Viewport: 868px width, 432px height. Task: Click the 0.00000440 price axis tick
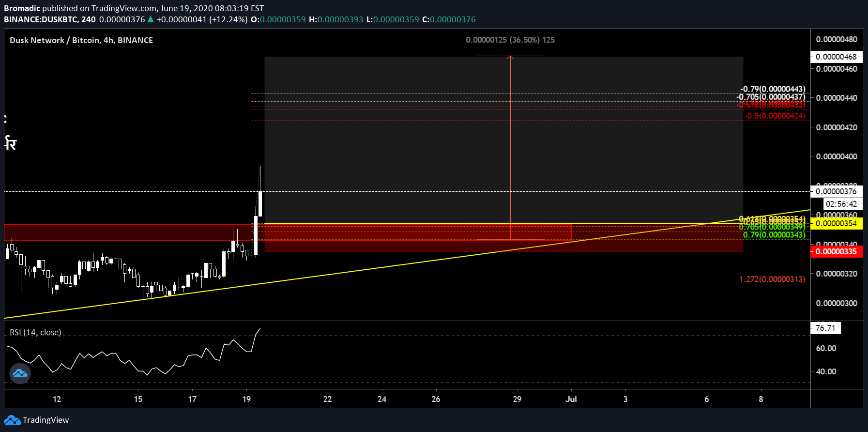tap(837, 98)
